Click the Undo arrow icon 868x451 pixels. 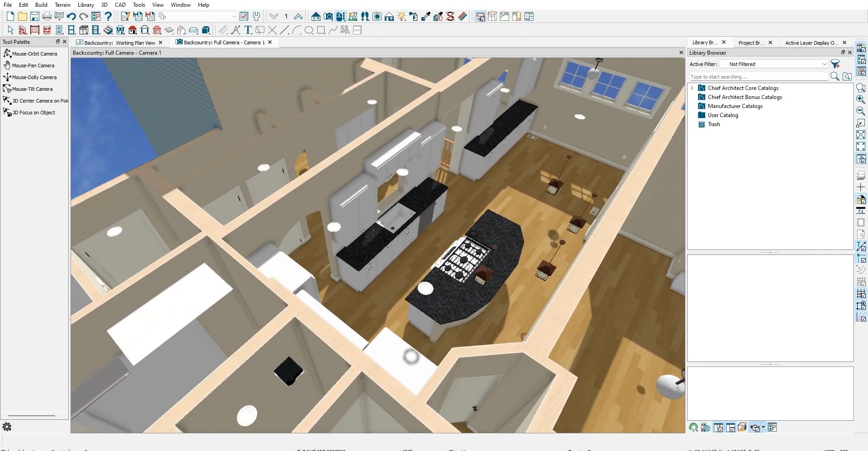tap(71, 17)
